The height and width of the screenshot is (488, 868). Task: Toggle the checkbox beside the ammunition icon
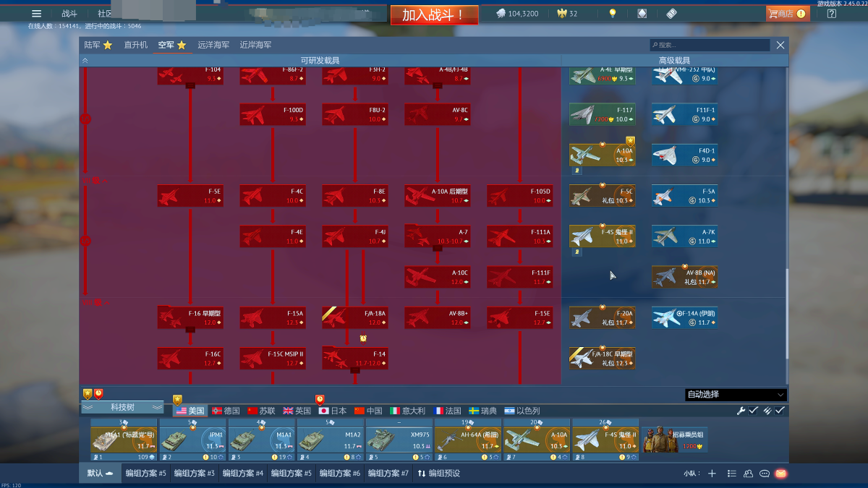pos(780,411)
